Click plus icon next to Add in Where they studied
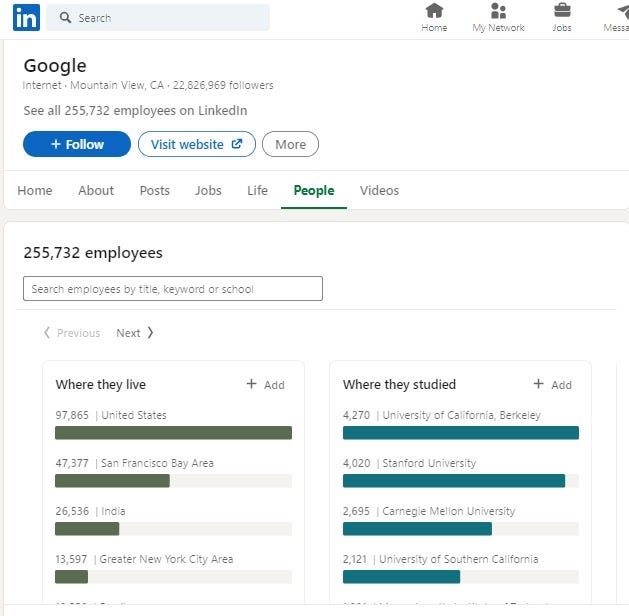 tap(538, 384)
